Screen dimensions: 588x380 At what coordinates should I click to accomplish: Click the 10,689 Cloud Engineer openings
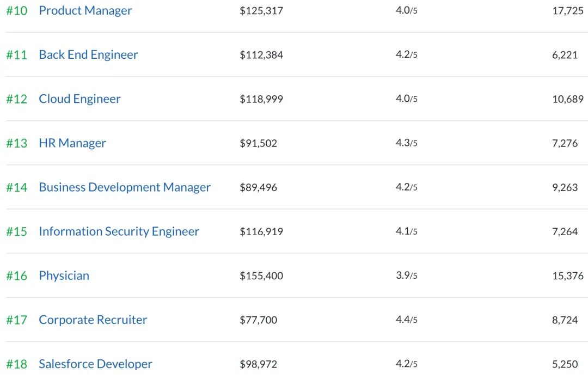point(567,99)
